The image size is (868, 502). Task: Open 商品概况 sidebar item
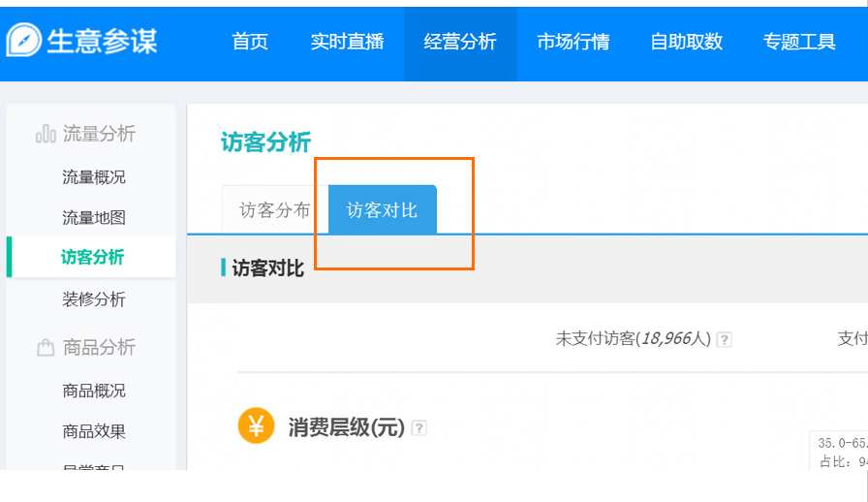tap(94, 391)
